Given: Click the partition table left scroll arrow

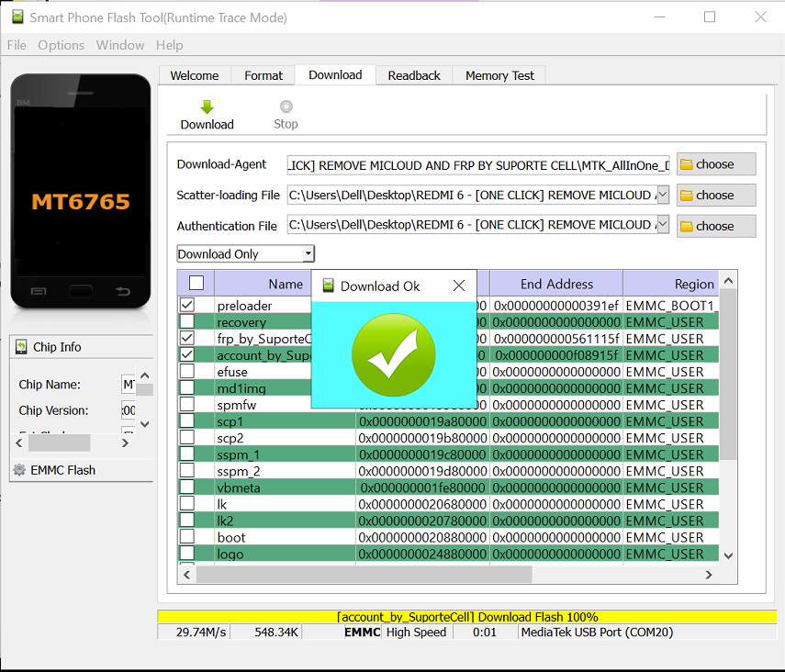Looking at the screenshot, I should [186, 575].
